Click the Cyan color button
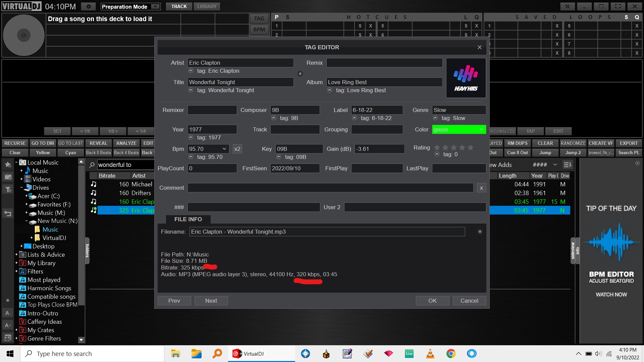 70,153
